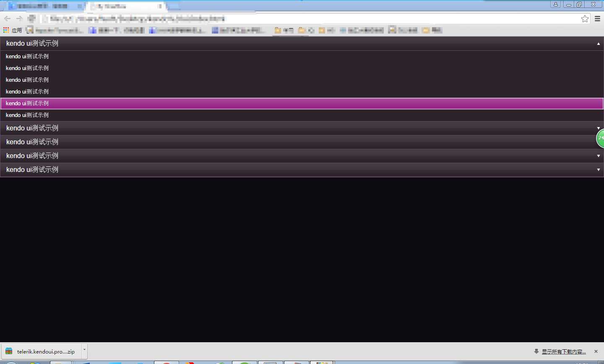This screenshot has width=604, height=364.
Task: Open the downloaded telerik.kendoui.pro....zip file
Action: point(41,351)
